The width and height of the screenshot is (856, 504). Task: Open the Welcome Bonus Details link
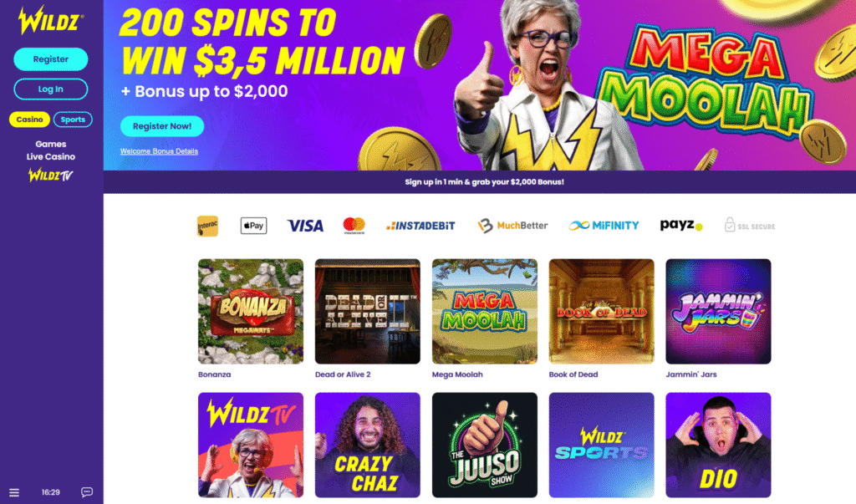coord(159,151)
